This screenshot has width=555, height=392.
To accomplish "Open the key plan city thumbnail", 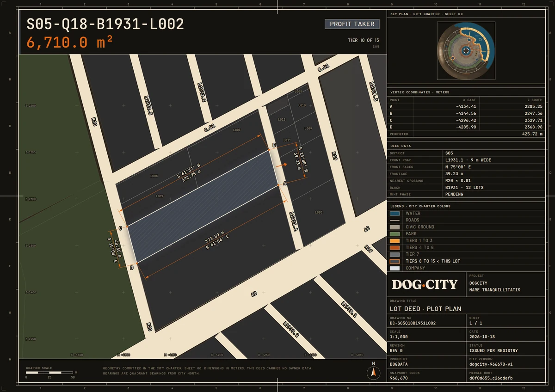I will 466,50.
